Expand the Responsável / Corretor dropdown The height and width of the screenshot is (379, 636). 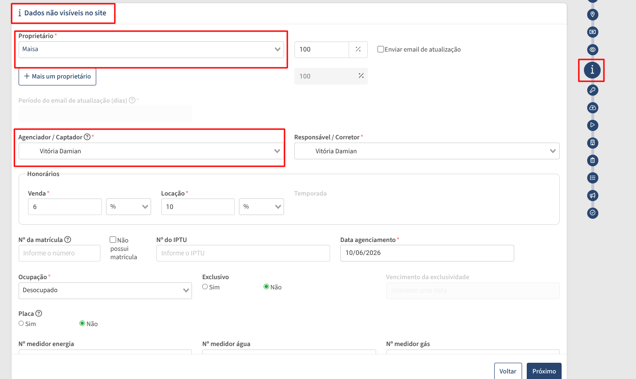click(427, 151)
